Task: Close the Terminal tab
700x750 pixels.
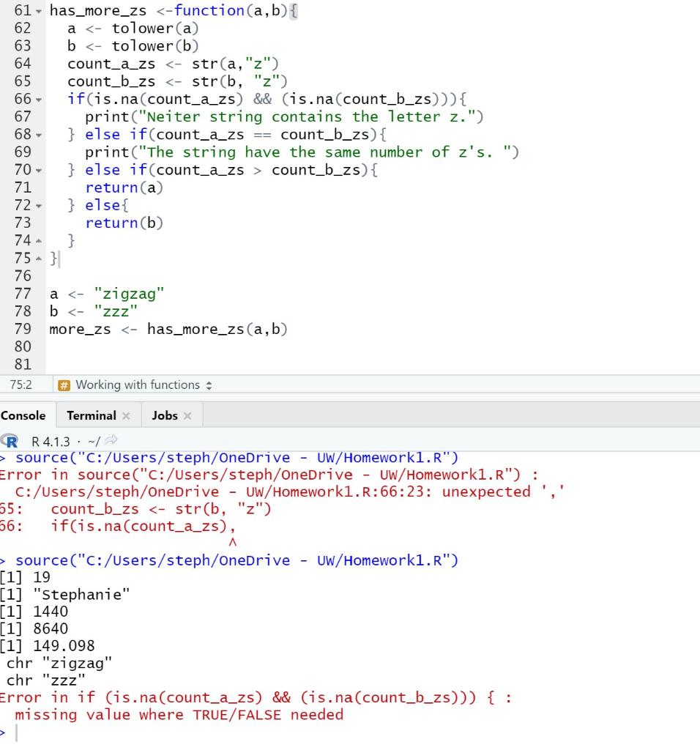Action: click(126, 416)
